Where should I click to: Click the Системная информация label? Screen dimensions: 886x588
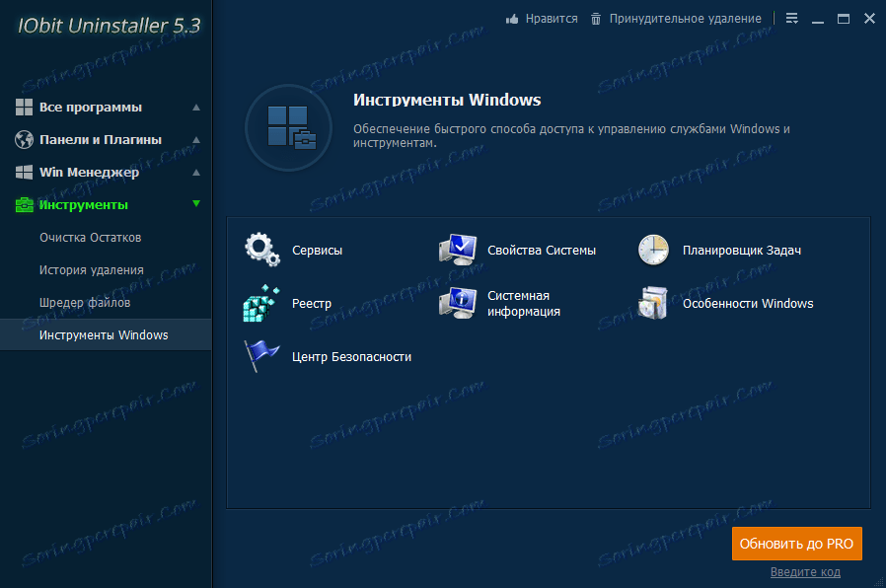coord(524,303)
